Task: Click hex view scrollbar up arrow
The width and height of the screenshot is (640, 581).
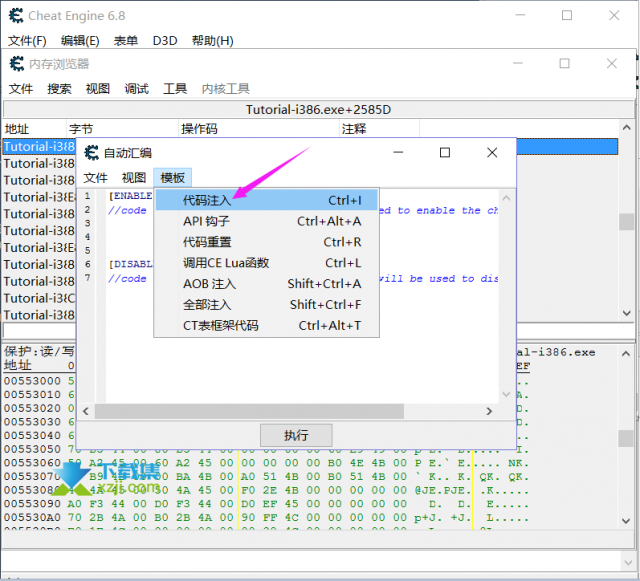Action: [626, 354]
